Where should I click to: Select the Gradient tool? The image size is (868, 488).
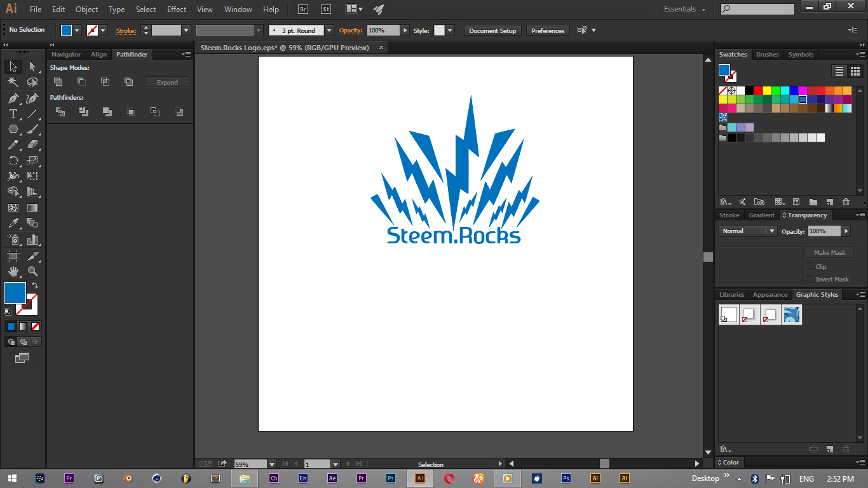click(33, 208)
